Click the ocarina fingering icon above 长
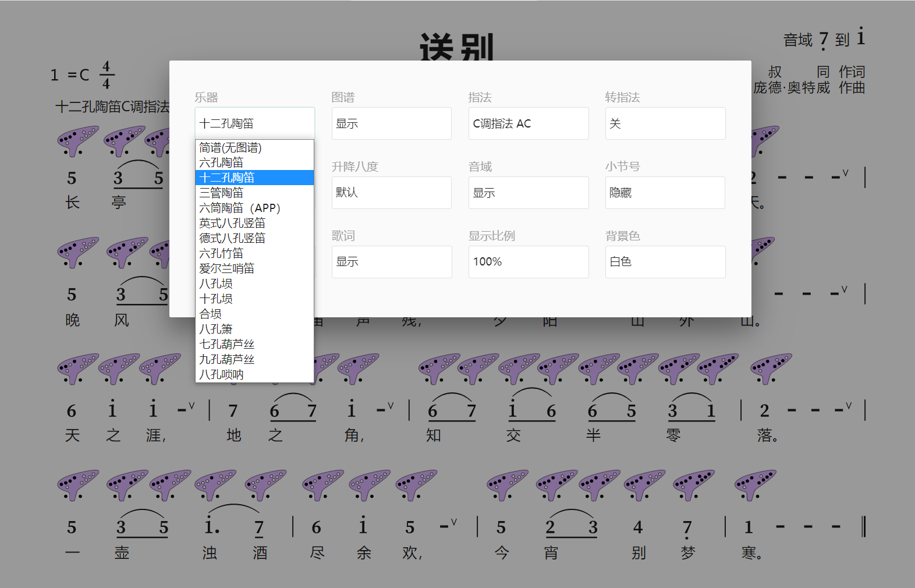Image resolution: width=915 pixels, height=588 pixels. [77, 141]
